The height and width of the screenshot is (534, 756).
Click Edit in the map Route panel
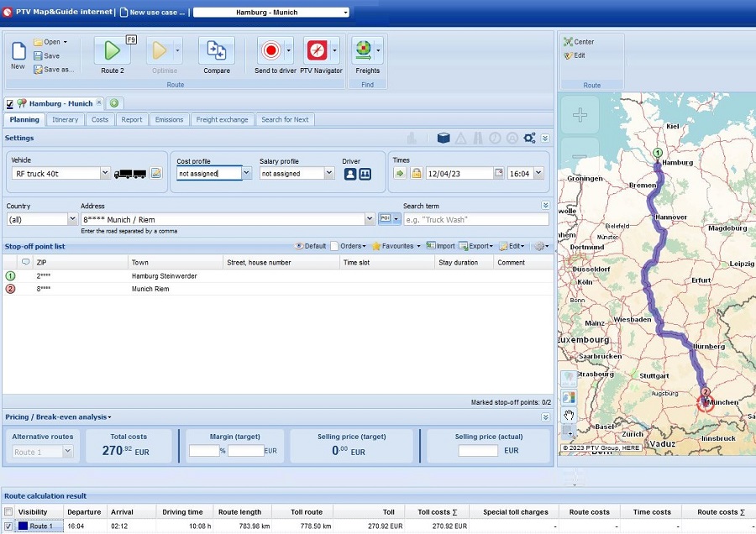575,55
